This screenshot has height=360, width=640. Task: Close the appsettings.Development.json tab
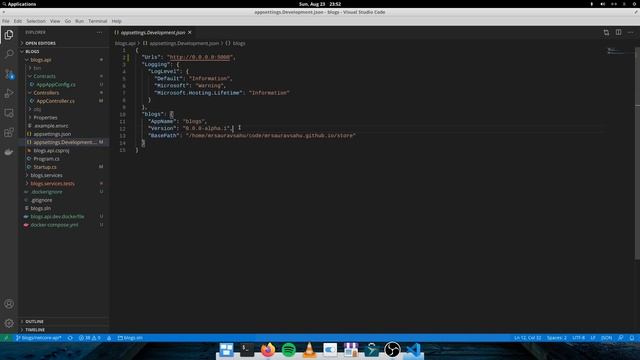tap(190, 32)
